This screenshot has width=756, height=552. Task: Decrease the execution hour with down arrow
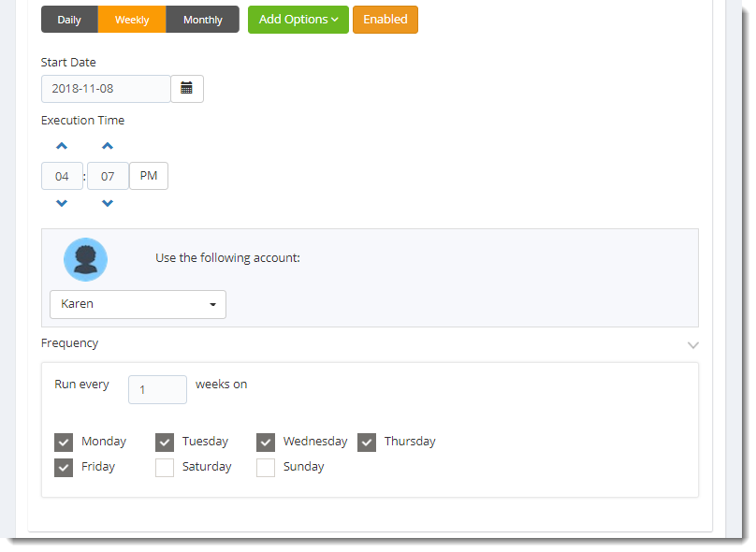click(x=62, y=203)
